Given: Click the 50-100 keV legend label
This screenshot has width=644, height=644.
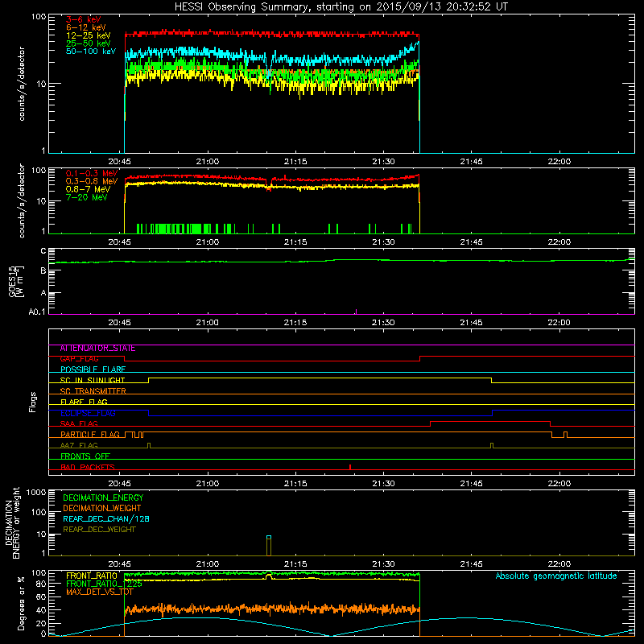Looking at the screenshot, I should coord(90,52).
